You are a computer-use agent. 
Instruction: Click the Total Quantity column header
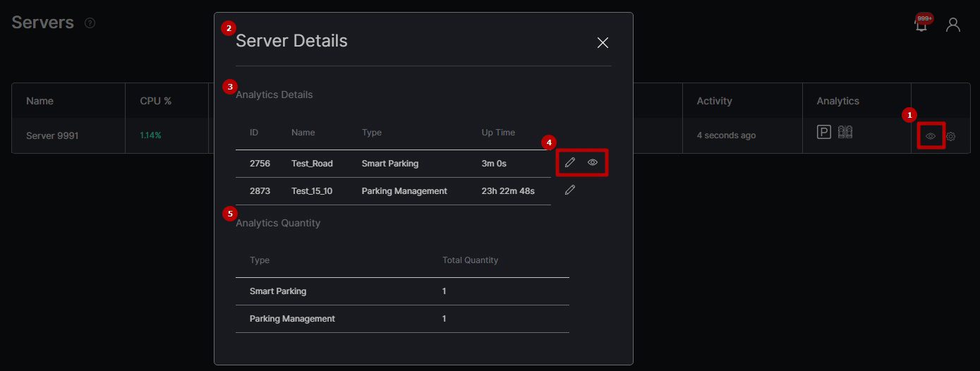(470, 260)
